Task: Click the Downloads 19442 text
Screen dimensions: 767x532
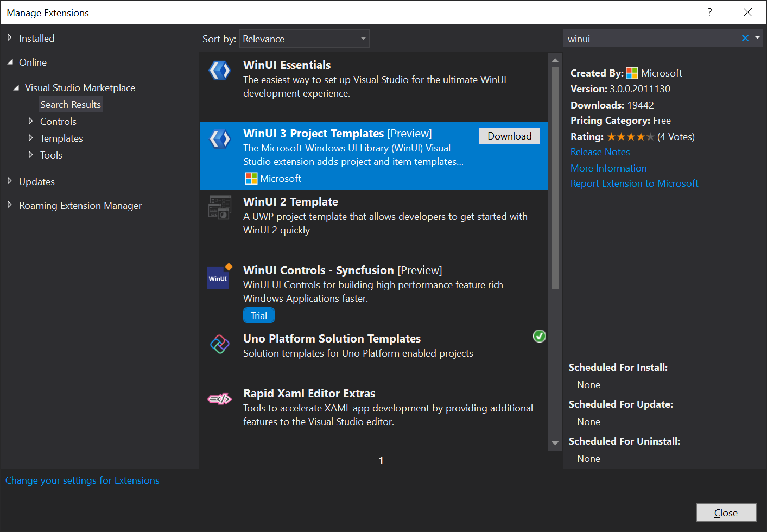Action: (x=612, y=105)
